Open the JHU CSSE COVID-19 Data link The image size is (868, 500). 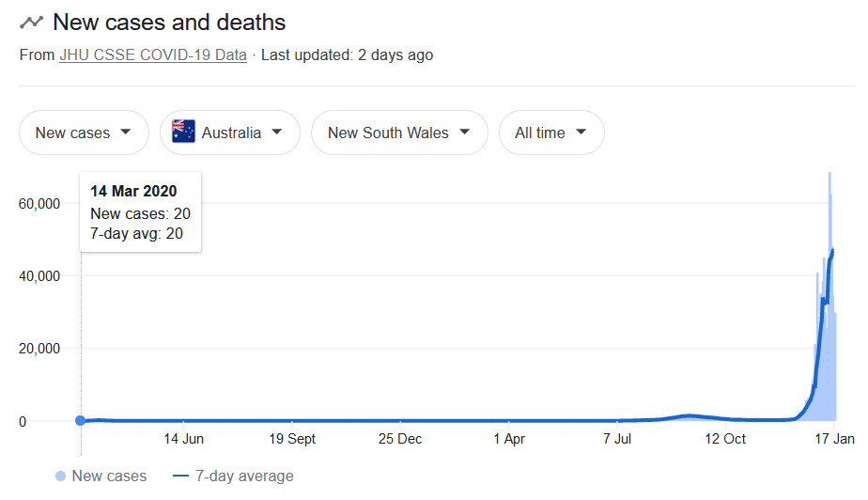tap(153, 55)
